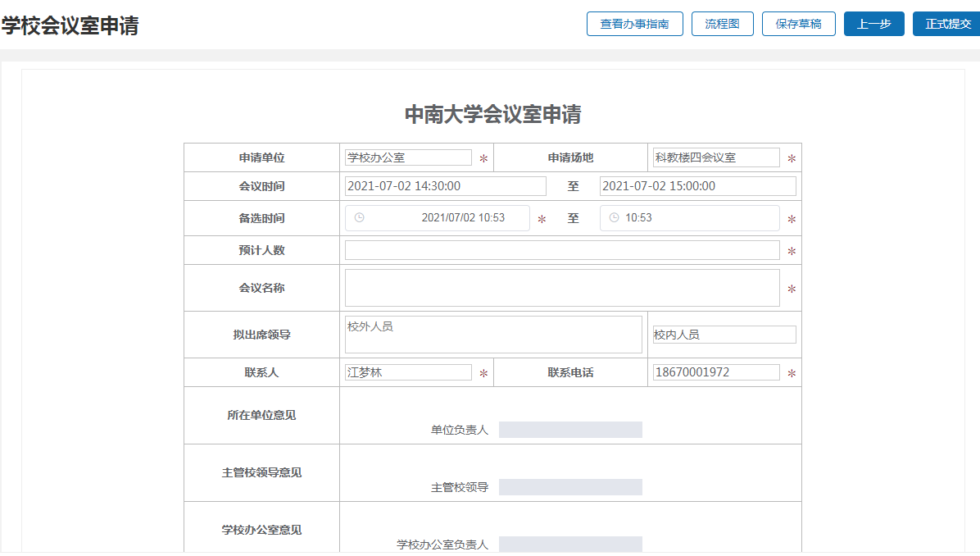
Task: Click the 备选时间 label cell
Action: (x=262, y=218)
